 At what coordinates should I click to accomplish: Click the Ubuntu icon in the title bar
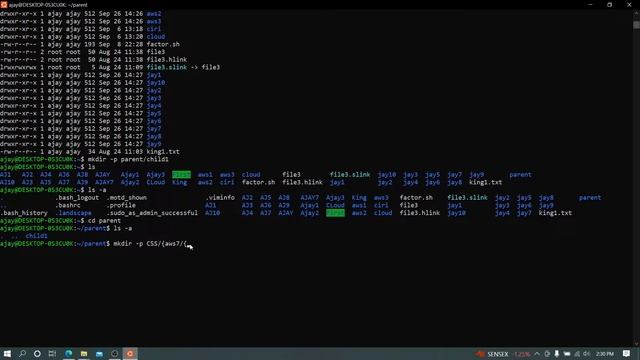[x=4, y=4]
